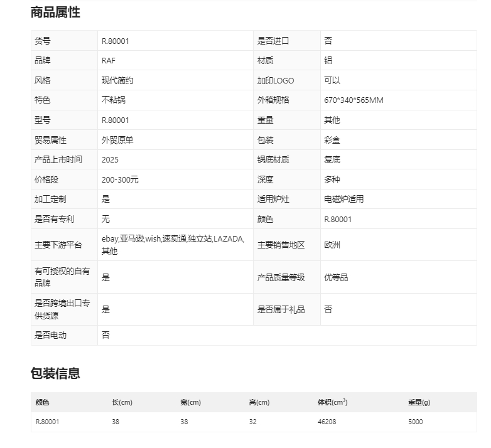Screen dimensions: 491x448
Task: Select outer box spec 670*340*565MM
Action: 353,100
